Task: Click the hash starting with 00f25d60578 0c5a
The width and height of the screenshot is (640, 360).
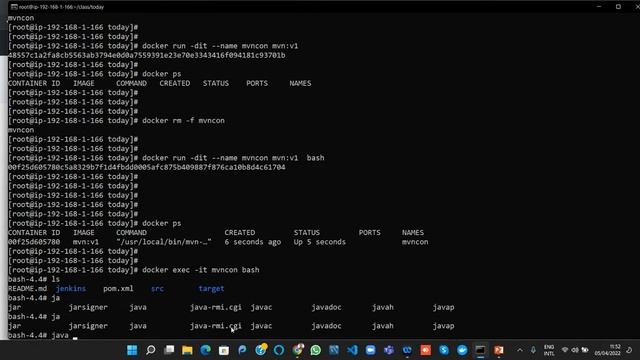Action: pos(147,167)
